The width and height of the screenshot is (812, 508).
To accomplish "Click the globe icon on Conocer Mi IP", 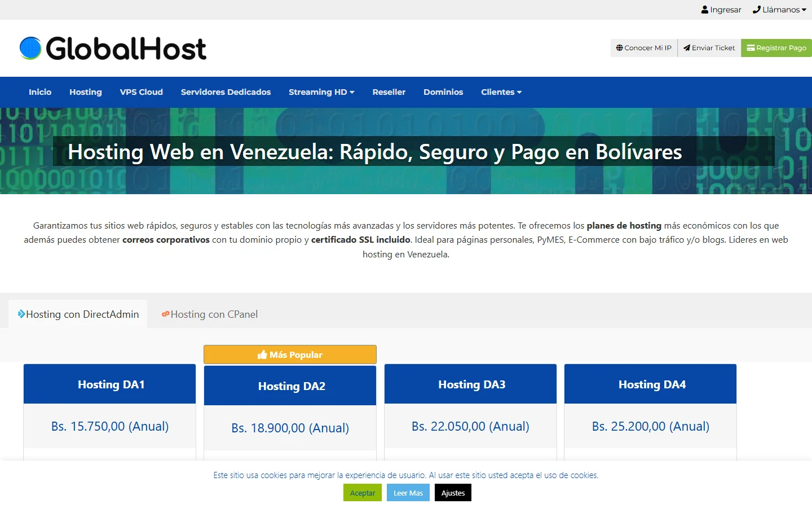I will coord(620,48).
